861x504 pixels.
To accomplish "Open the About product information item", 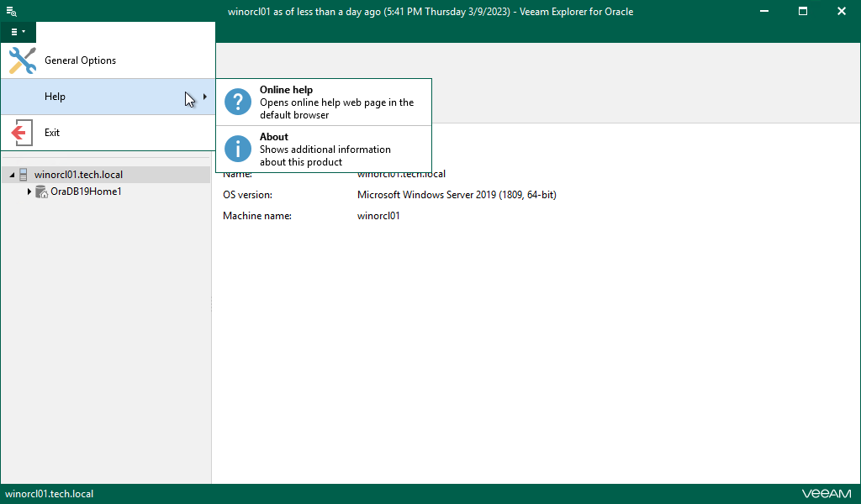I will tap(324, 150).
